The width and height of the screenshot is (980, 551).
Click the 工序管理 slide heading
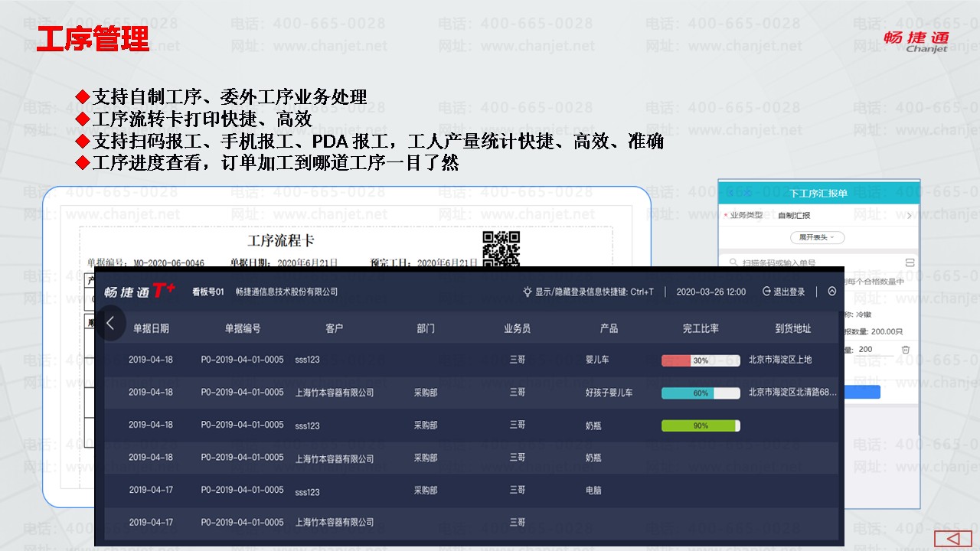click(93, 38)
